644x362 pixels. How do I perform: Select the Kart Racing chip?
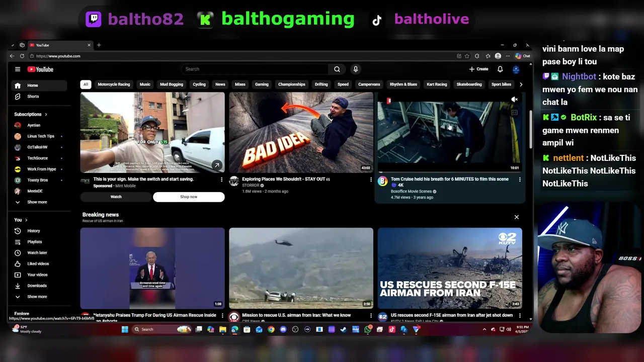[x=437, y=84]
